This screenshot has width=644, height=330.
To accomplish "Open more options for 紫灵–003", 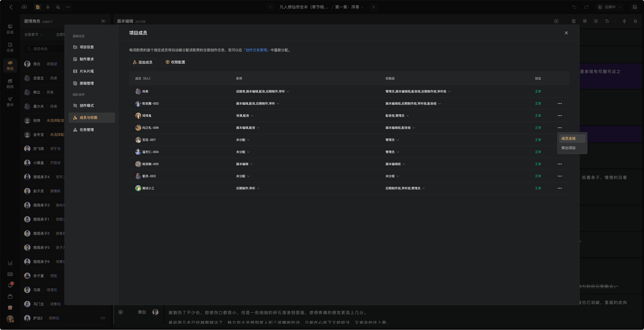I will click(x=559, y=176).
